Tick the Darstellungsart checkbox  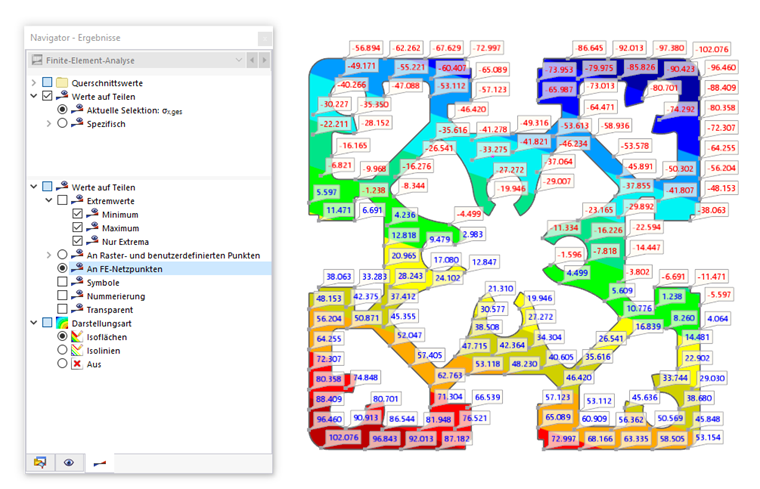[47, 322]
